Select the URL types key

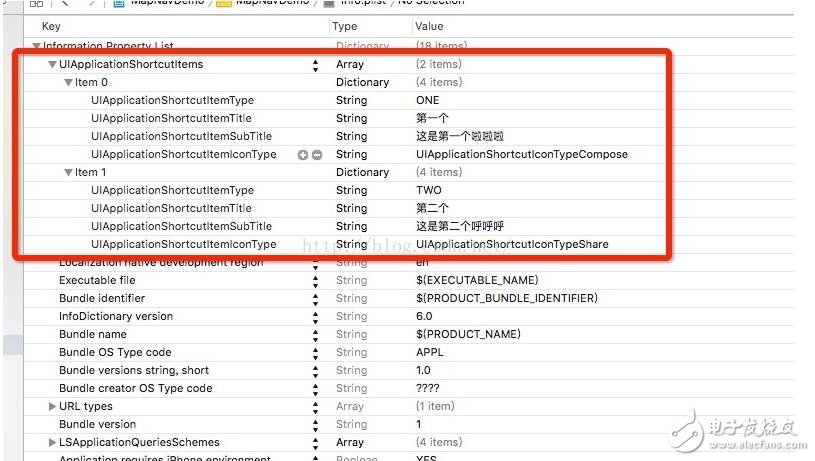tap(86, 406)
